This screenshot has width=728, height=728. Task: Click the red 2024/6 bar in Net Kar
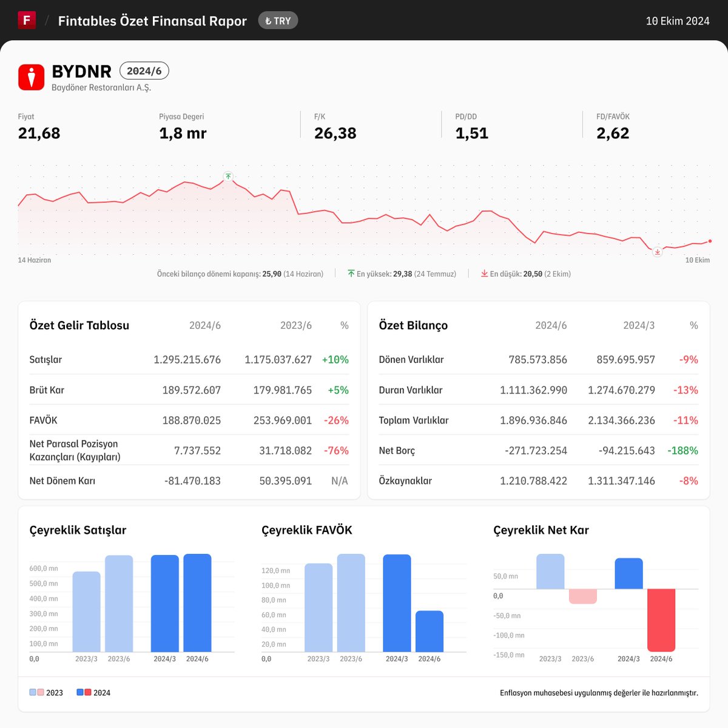tap(661, 620)
